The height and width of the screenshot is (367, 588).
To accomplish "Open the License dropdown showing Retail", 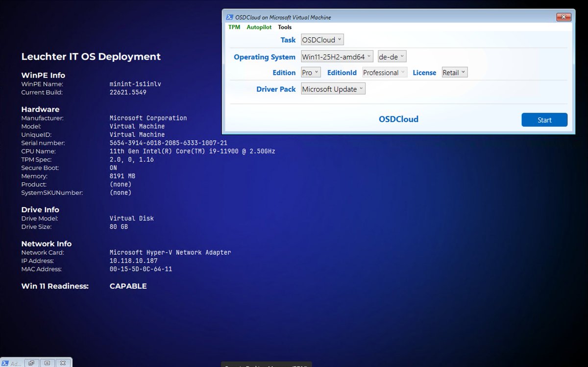I will pyautogui.click(x=455, y=72).
